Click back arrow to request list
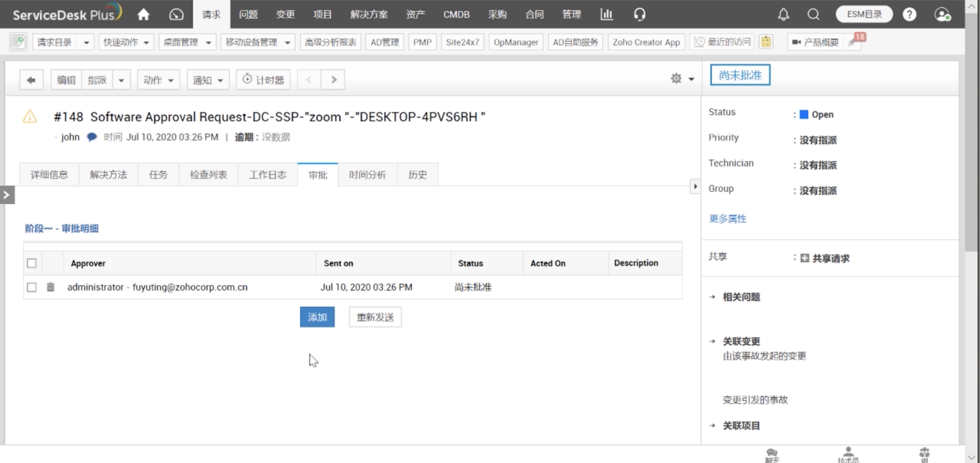Image resolution: width=980 pixels, height=463 pixels. (31, 80)
